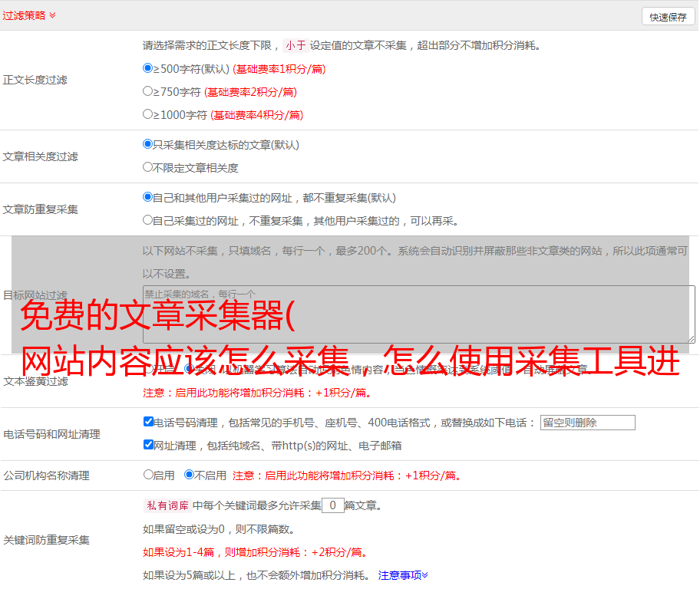Image resolution: width=700 pixels, height=589 pixels.
Task: Click the 如果设为1-4篇 red warning text
Action: pos(256,552)
